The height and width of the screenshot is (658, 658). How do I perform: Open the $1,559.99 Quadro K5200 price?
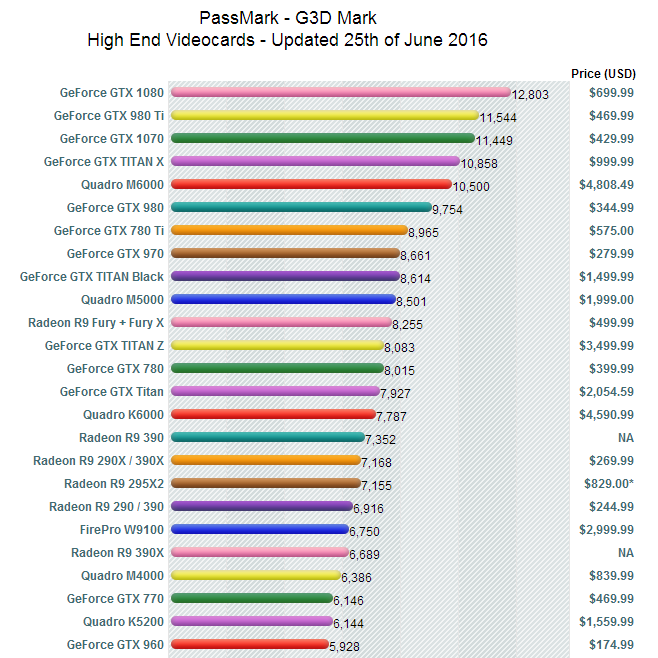point(606,621)
